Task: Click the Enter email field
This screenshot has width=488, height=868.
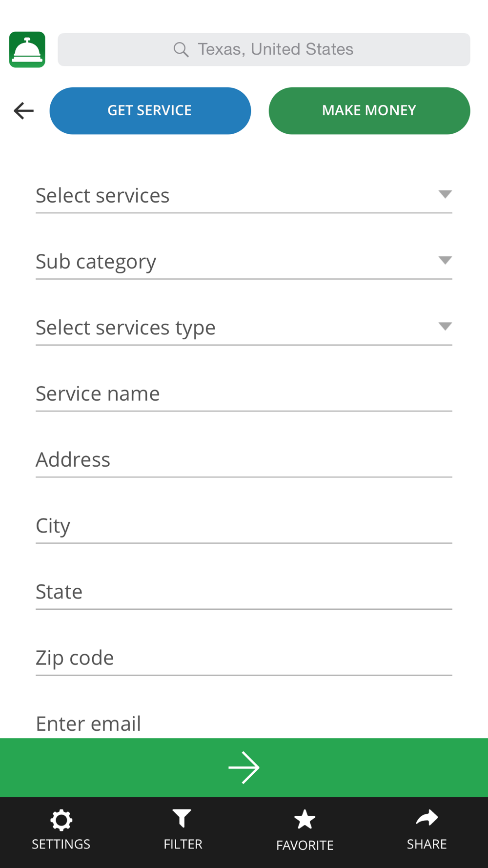Action: [244, 723]
